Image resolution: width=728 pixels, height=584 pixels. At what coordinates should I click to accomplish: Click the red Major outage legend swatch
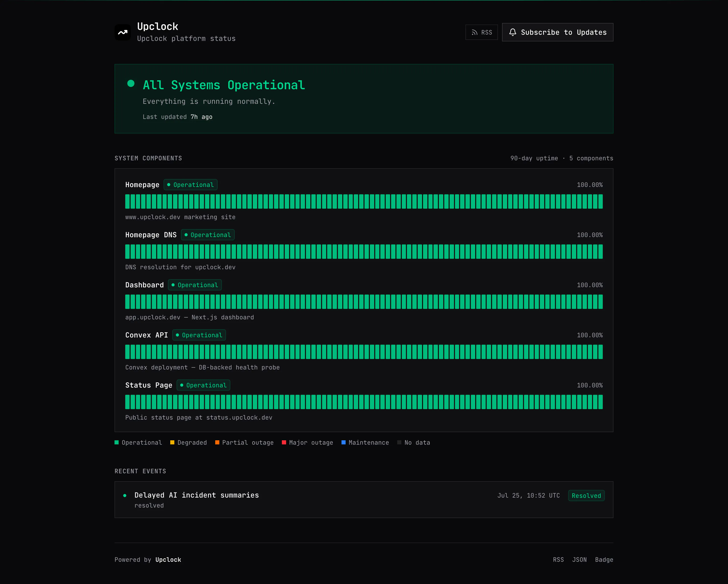(284, 443)
